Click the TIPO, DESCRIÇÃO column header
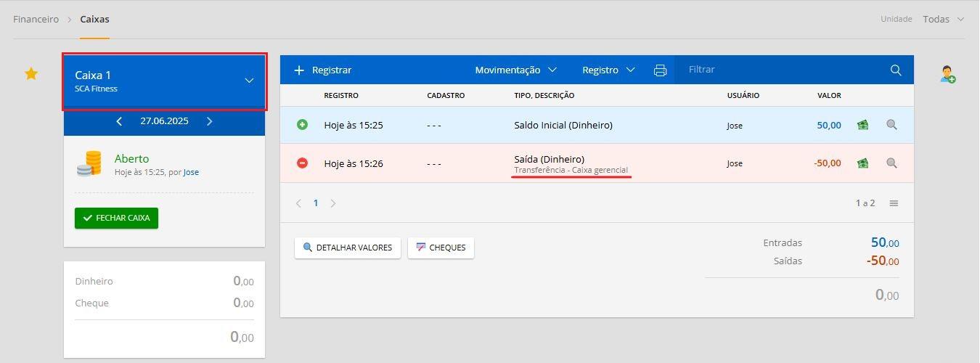 coord(544,96)
